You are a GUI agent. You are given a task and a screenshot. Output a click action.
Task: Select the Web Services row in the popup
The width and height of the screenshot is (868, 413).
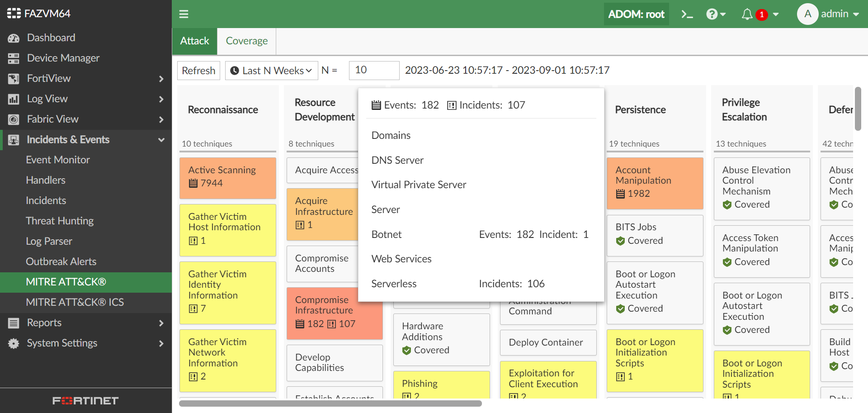tap(481, 259)
